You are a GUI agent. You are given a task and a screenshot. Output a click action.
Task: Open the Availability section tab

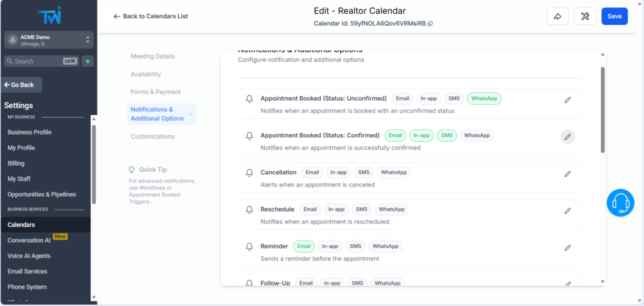click(146, 74)
